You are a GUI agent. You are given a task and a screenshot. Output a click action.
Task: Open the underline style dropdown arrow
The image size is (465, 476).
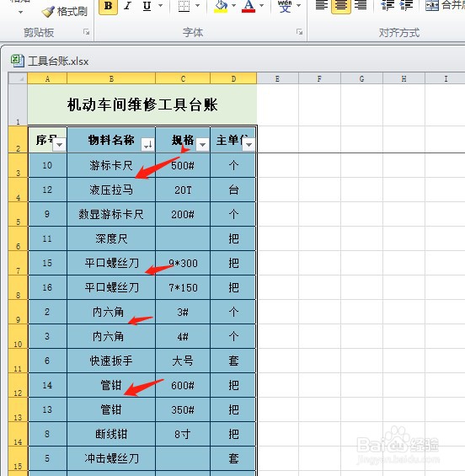(161, 5)
